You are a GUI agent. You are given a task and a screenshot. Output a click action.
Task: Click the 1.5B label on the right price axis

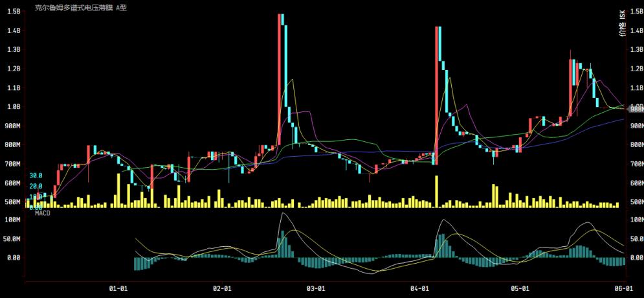(x=637, y=12)
